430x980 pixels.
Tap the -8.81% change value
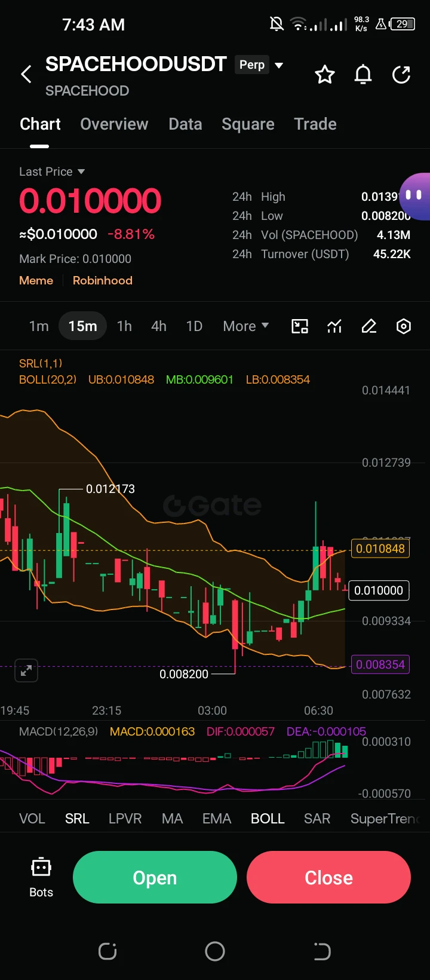coord(131,234)
